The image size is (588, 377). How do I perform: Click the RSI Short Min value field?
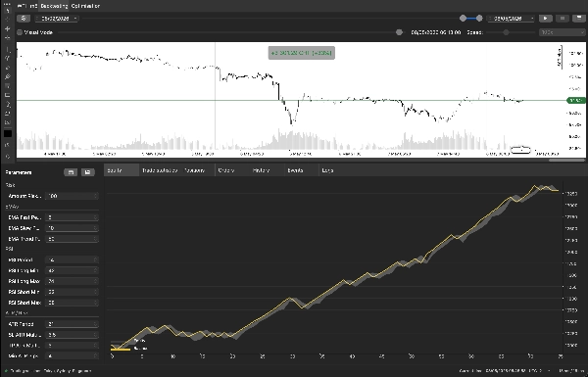click(x=72, y=292)
